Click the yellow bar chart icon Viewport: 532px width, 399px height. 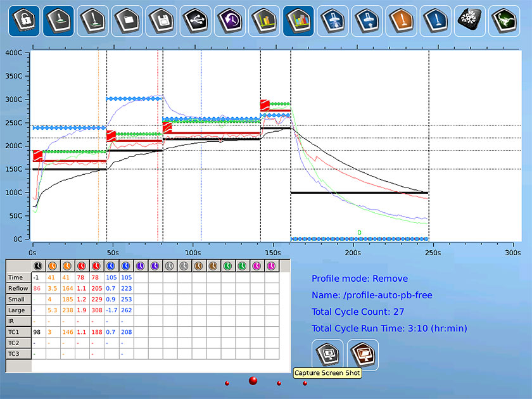pos(264,21)
